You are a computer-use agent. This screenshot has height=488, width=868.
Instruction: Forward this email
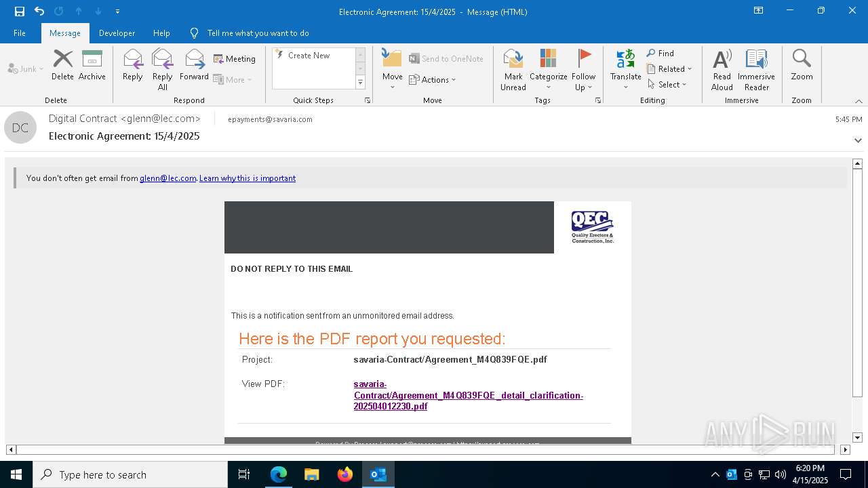(195, 66)
